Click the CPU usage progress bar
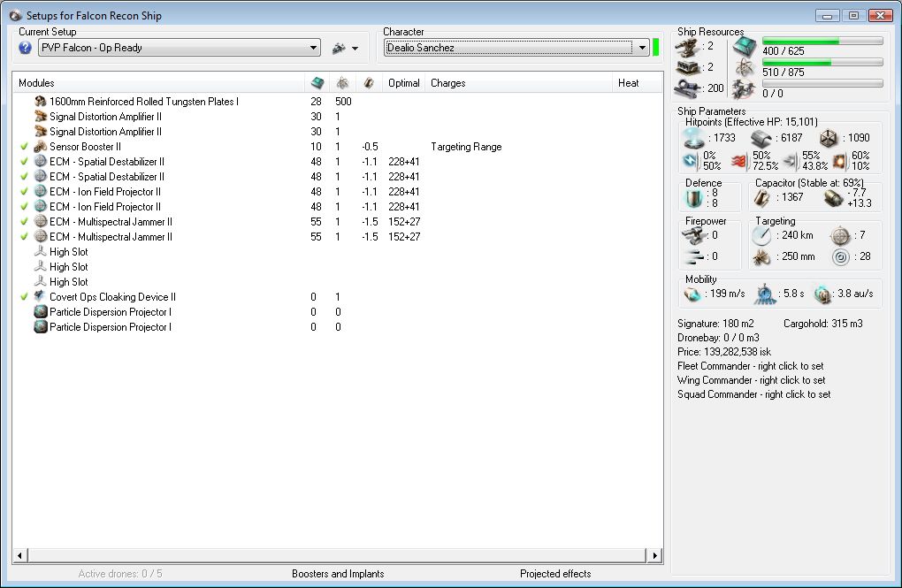The height and width of the screenshot is (588, 902). [x=822, y=41]
